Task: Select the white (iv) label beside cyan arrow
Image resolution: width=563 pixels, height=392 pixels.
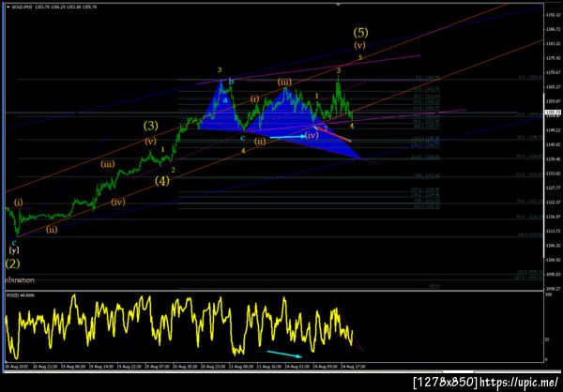Action: pyautogui.click(x=312, y=135)
